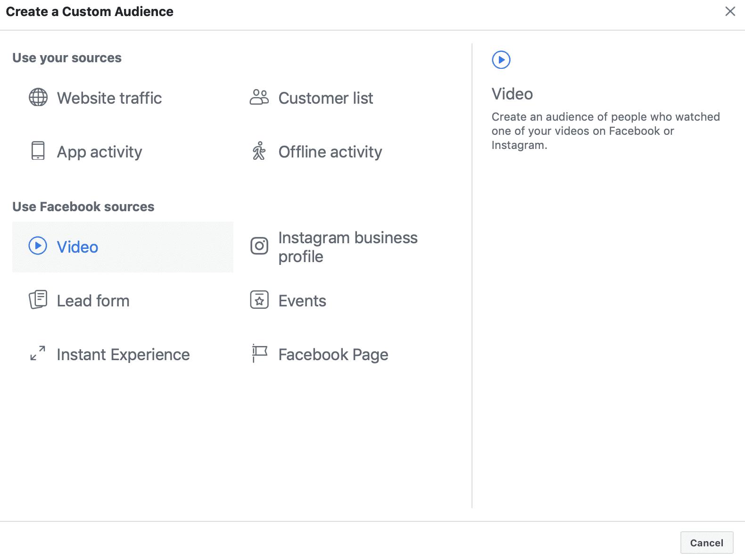Click the Instagram camera icon
745x560 pixels.
click(259, 246)
